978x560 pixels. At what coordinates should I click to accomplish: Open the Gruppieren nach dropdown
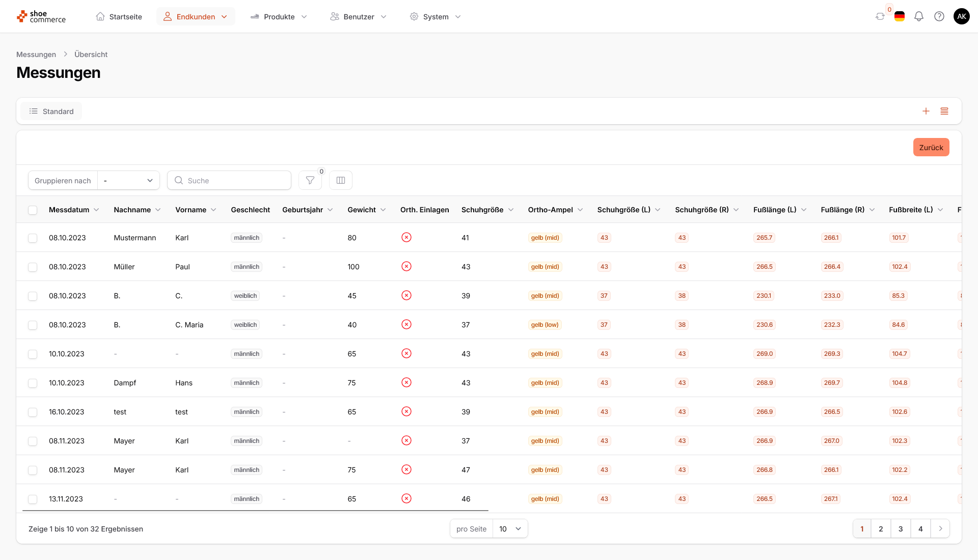click(128, 180)
